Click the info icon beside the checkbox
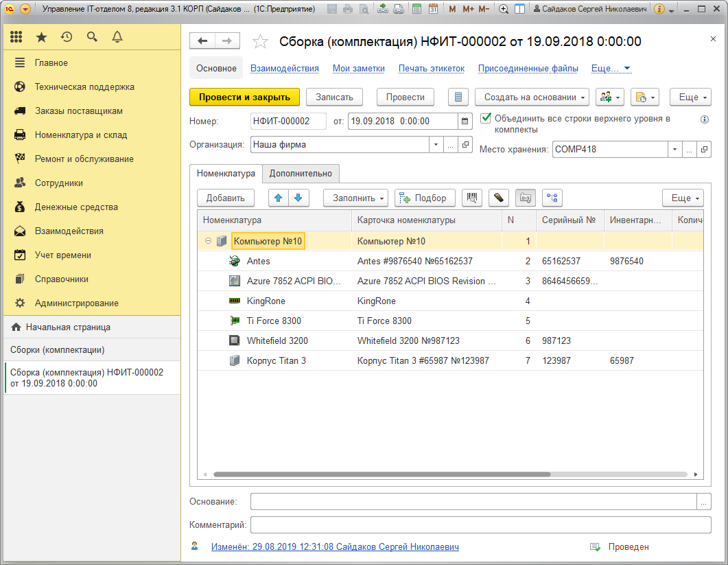This screenshot has width=728, height=565. point(704,119)
